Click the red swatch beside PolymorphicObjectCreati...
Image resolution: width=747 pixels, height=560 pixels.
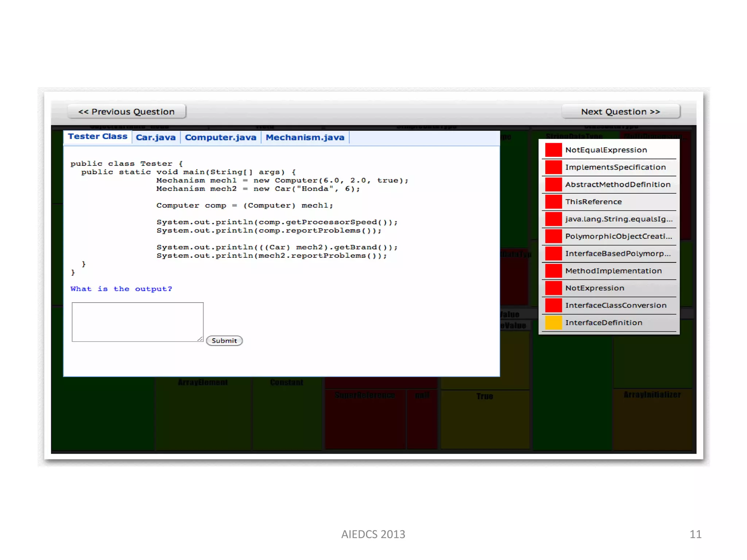click(553, 236)
